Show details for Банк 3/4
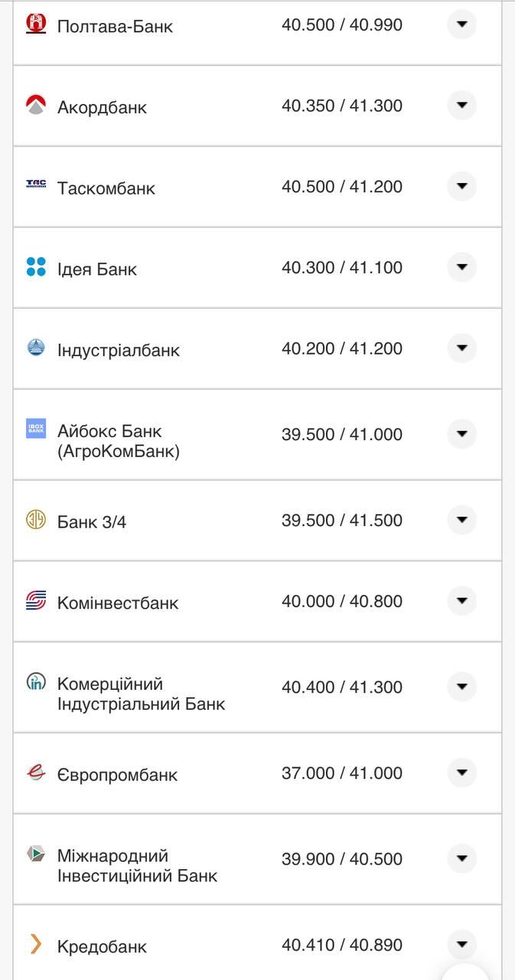This screenshot has width=515, height=980. (461, 520)
